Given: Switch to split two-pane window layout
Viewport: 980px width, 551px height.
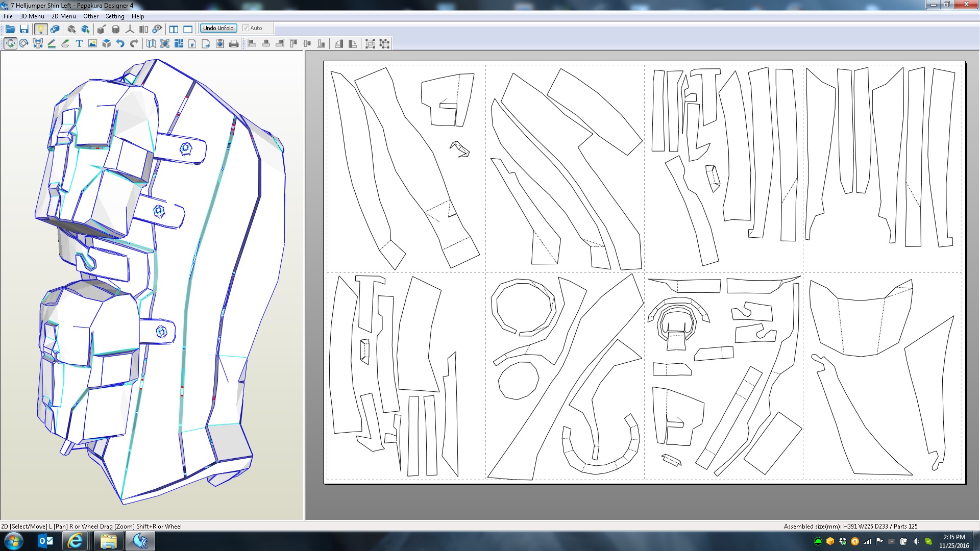Looking at the screenshot, I should [x=174, y=29].
